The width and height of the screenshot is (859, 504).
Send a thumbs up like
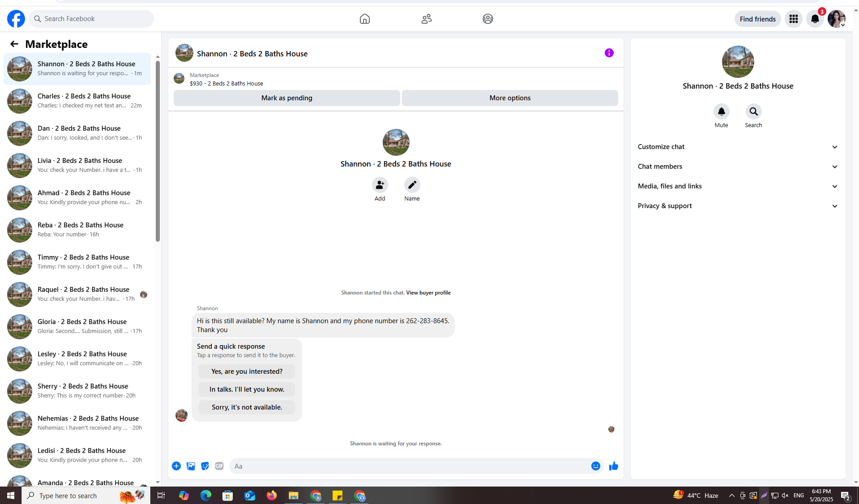(x=613, y=466)
